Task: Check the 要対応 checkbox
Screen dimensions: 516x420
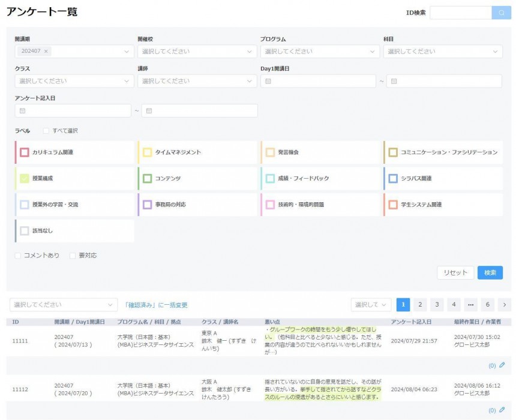Action: [x=73, y=256]
